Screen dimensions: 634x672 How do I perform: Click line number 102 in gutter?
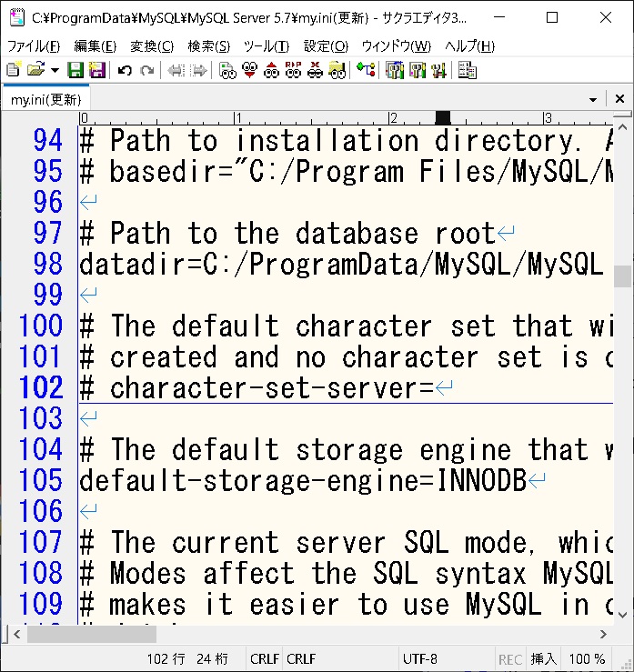pos(41,387)
